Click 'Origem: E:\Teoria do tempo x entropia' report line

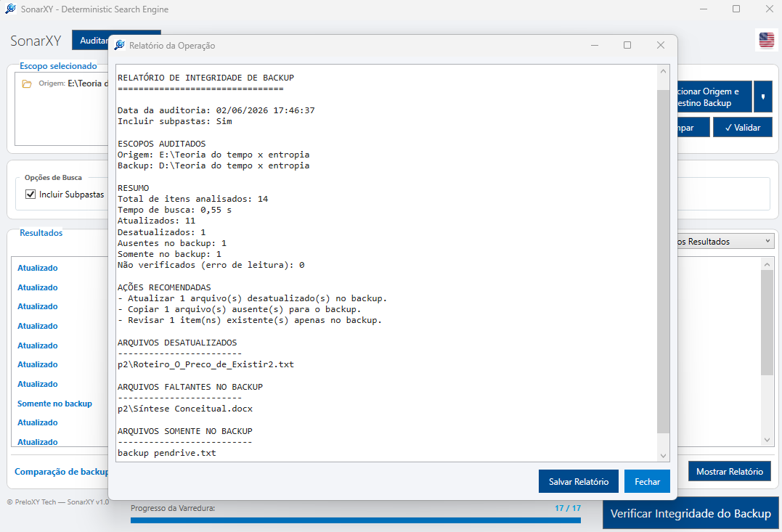[213, 155]
